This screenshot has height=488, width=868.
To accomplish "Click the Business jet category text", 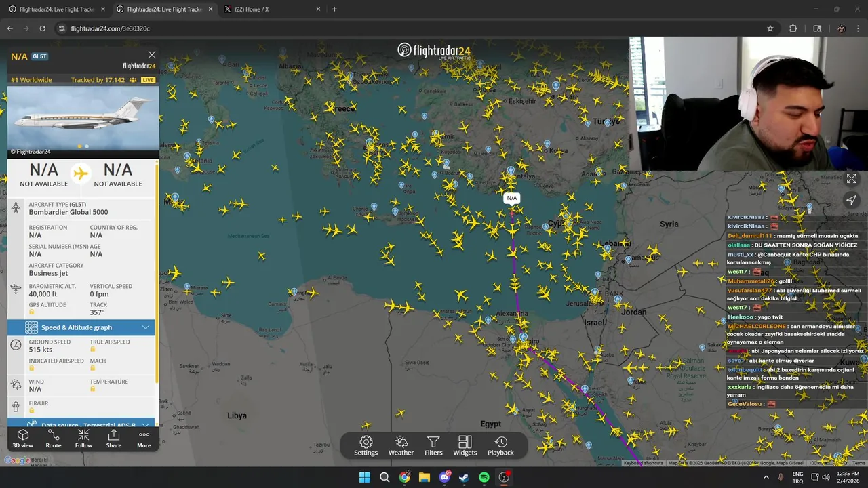I will point(48,273).
